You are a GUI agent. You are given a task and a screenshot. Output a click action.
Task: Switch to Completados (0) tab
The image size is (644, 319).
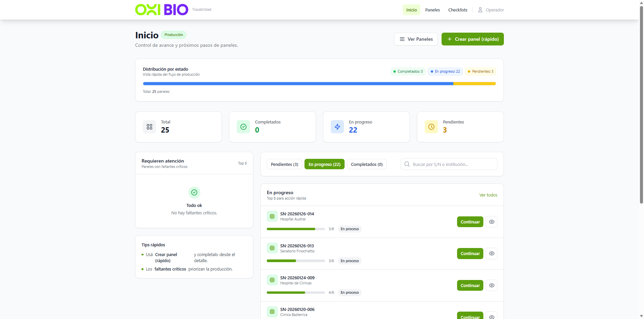pyautogui.click(x=367, y=164)
